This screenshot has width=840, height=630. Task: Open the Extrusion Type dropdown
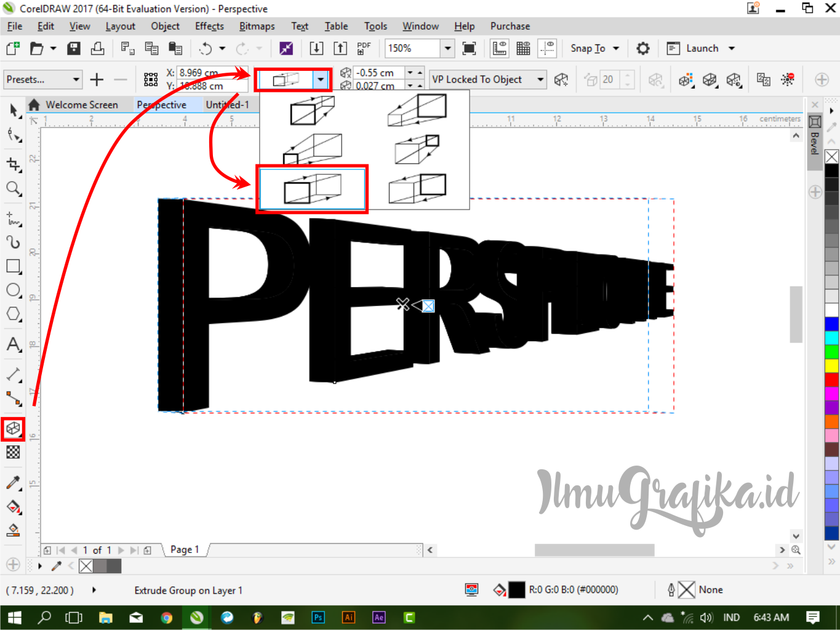tap(321, 79)
